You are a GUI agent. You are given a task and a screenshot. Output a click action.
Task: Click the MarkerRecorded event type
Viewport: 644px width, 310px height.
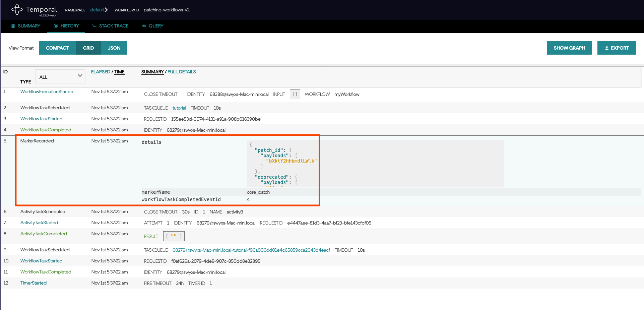click(37, 141)
